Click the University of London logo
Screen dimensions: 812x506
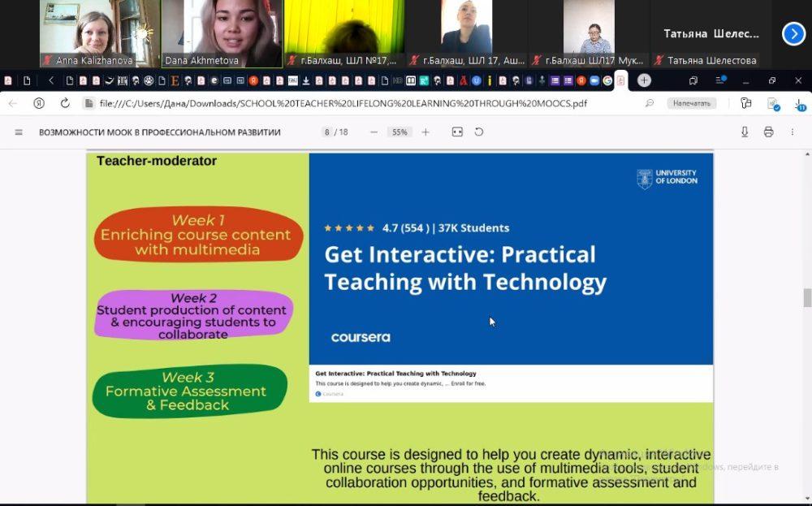tap(667, 179)
